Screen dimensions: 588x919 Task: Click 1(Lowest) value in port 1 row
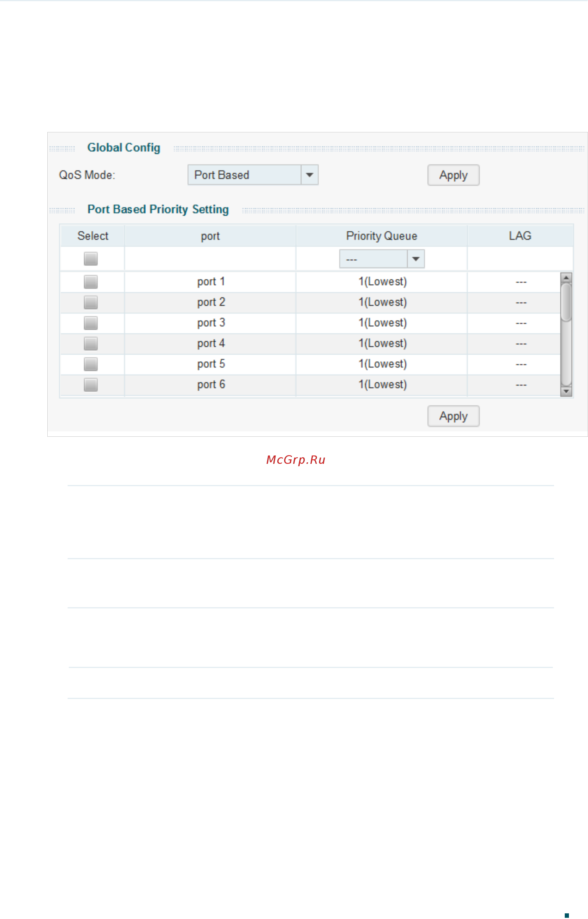tap(382, 282)
